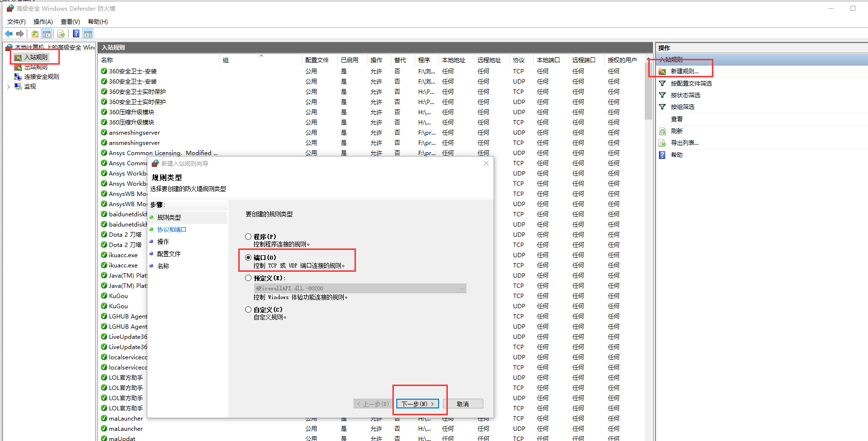Click 协议和端口 step link in wizard
868x441 pixels.
point(172,229)
